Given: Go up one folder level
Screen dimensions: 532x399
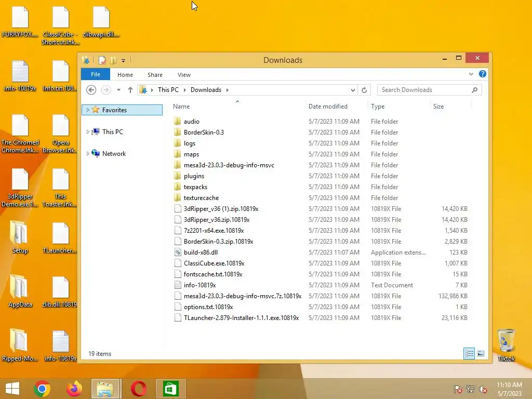Looking at the screenshot, I should tap(130, 90).
